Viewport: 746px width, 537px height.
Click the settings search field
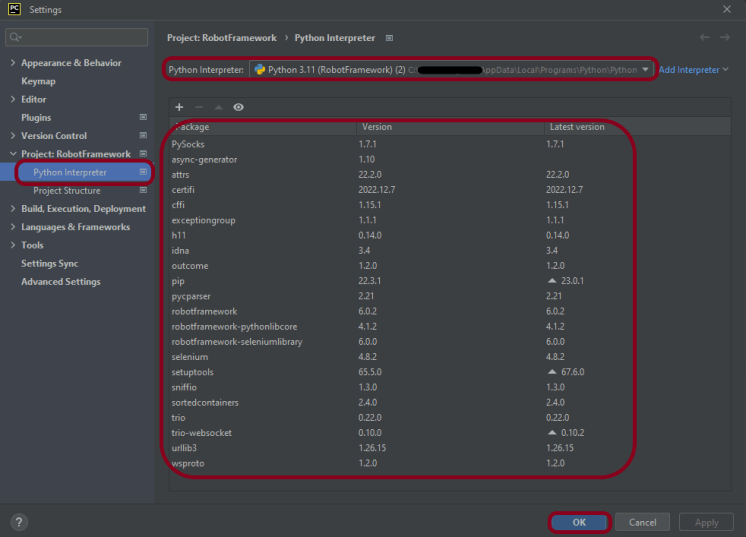pos(80,37)
